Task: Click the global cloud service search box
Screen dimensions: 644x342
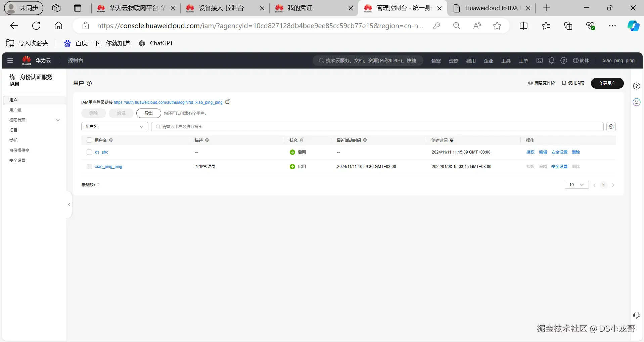Action: (x=368, y=60)
